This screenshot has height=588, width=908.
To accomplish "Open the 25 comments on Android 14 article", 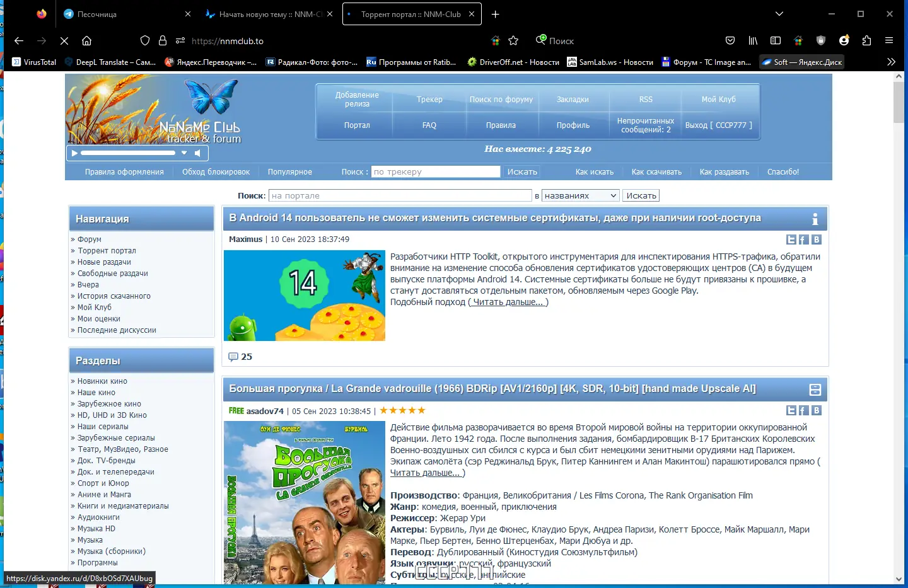I will [x=240, y=357].
